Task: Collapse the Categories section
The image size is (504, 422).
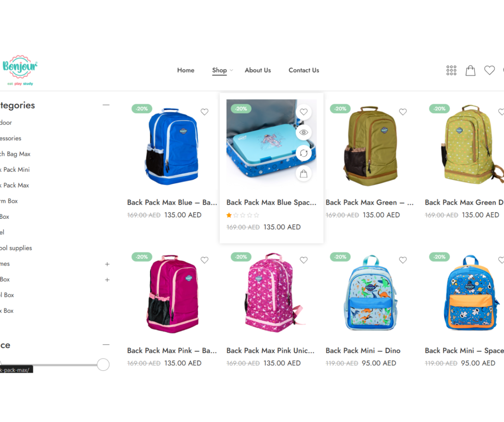Action: 106,105
